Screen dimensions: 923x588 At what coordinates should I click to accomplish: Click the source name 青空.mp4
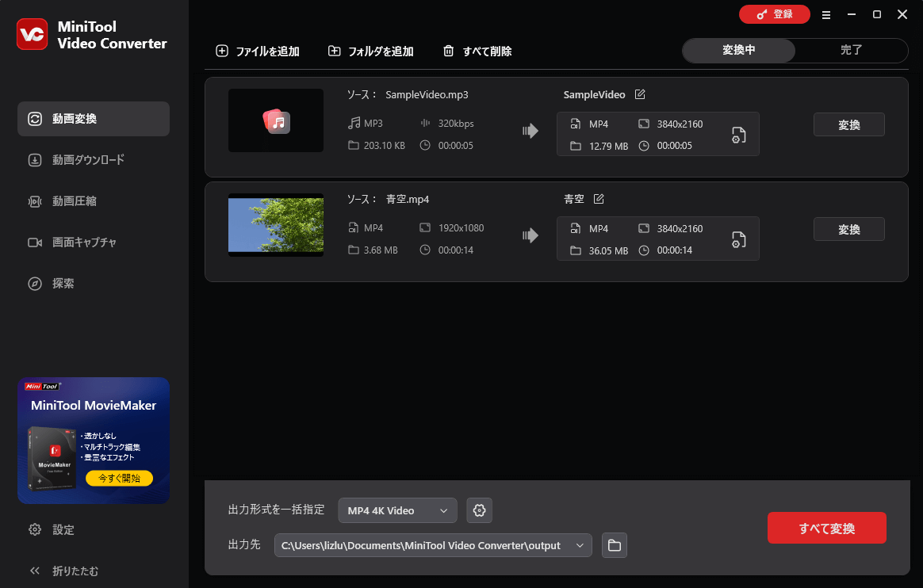point(408,200)
